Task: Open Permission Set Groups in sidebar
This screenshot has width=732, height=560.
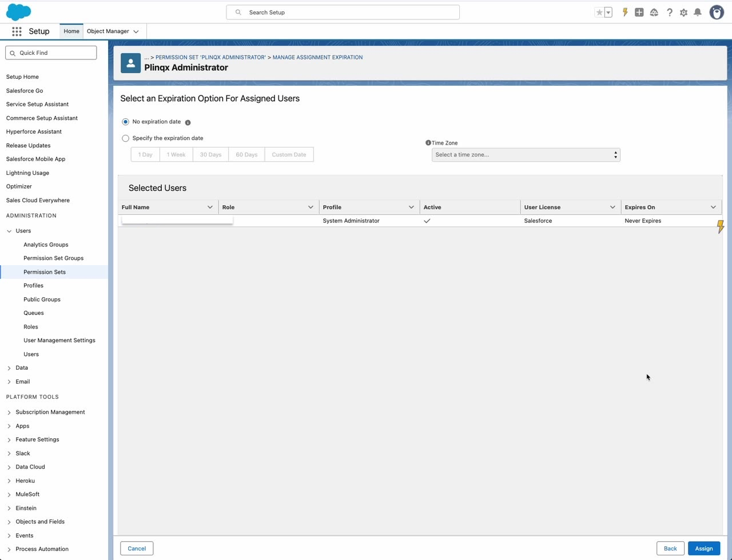Action: coord(53,258)
